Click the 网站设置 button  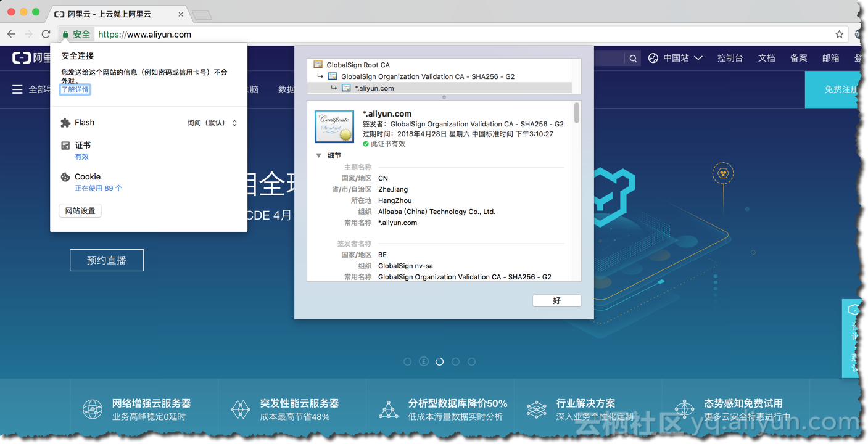(80, 211)
